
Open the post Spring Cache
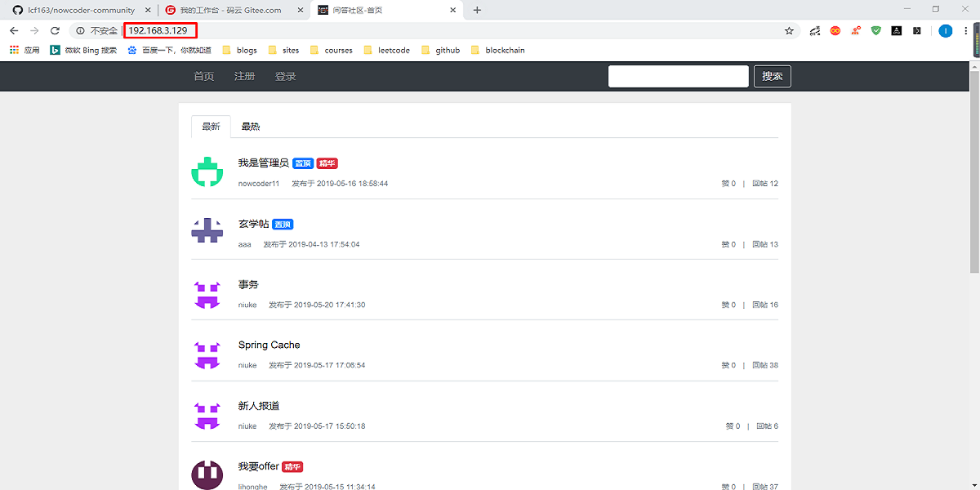269,345
